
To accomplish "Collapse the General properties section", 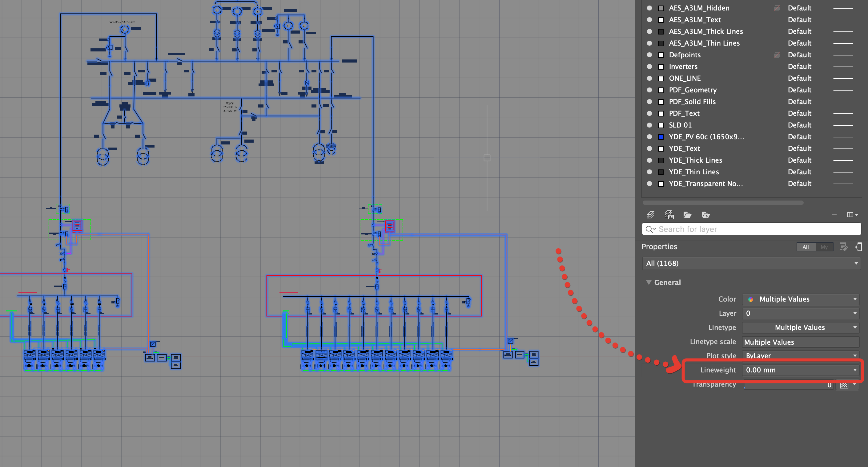I will 649,282.
